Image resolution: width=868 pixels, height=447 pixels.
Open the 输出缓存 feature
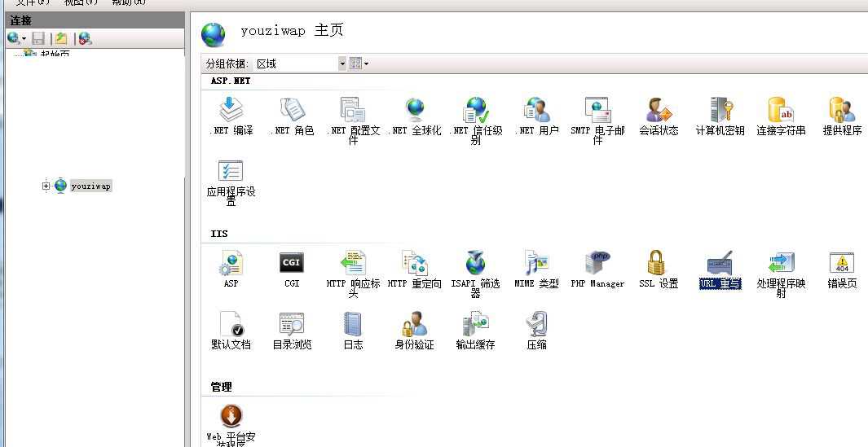(475, 331)
